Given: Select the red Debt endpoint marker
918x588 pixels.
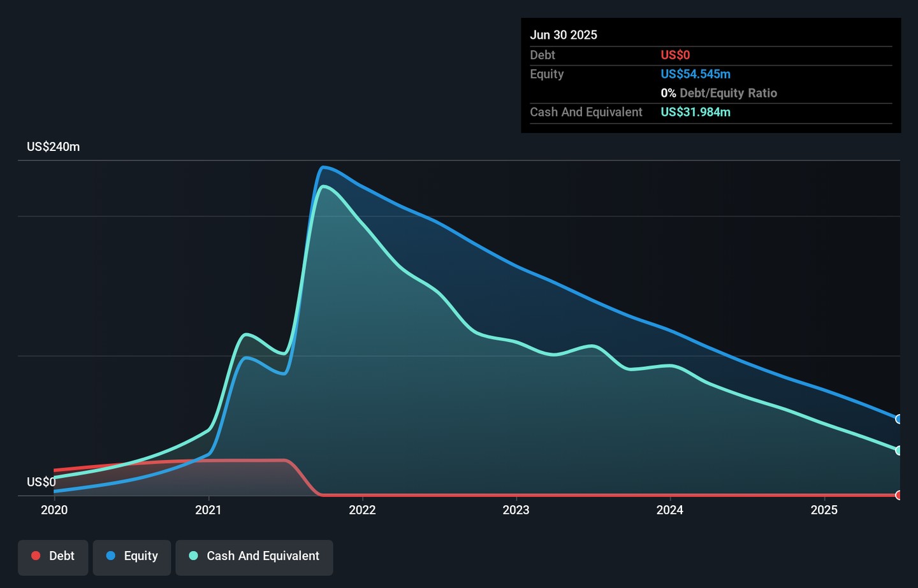Looking at the screenshot, I should [899, 495].
